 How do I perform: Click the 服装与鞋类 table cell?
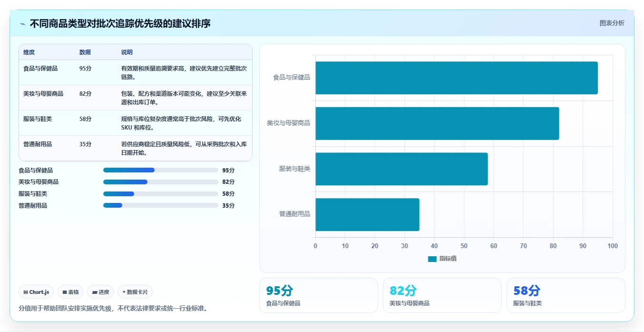pyautogui.click(x=38, y=119)
